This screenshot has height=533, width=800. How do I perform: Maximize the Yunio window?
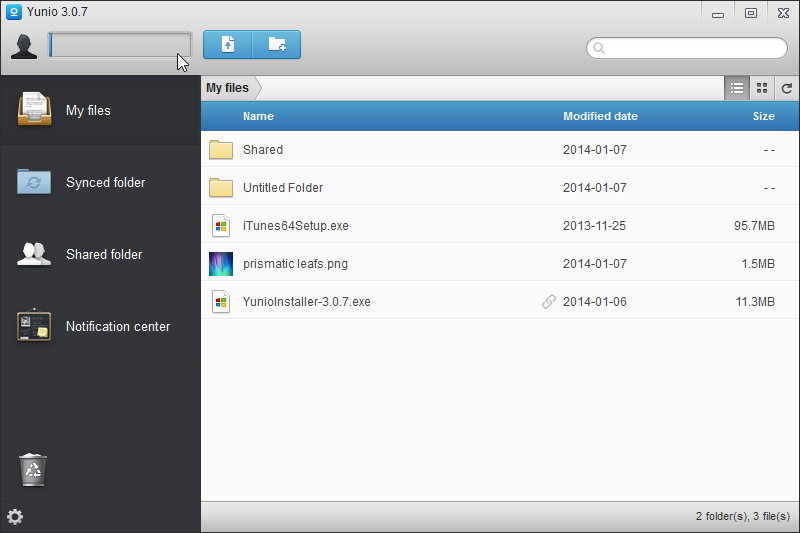[x=751, y=13]
